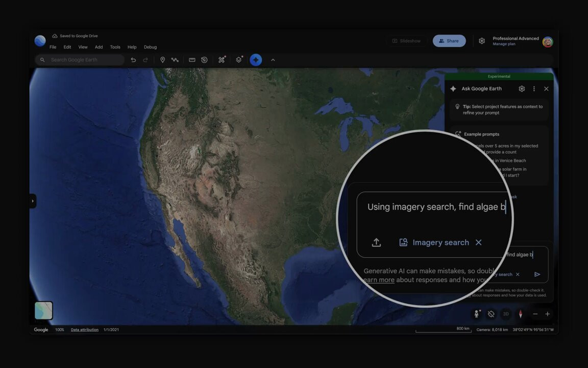
Task: Click the Share button
Action: [x=449, y=41]
